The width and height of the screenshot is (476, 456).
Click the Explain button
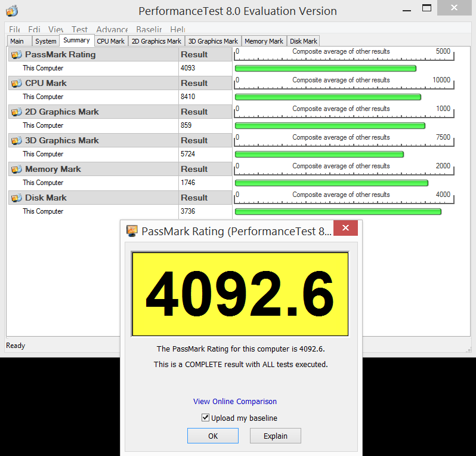[x=276, y=436]
